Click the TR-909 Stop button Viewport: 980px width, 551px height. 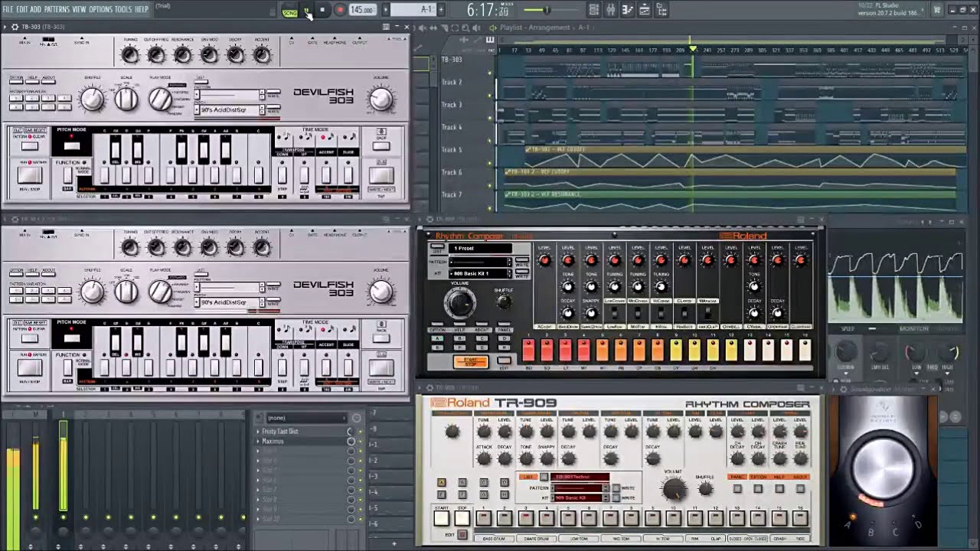click(462, 518)
